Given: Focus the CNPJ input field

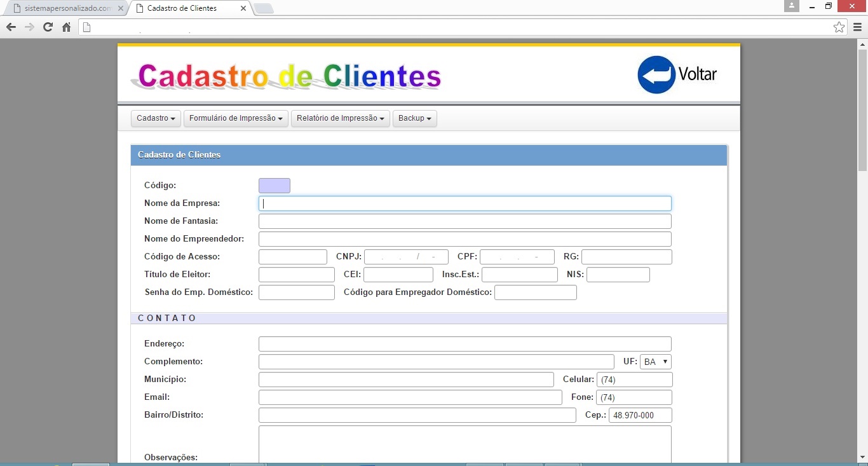Looking at the screenshot, I should pos(406,257).
